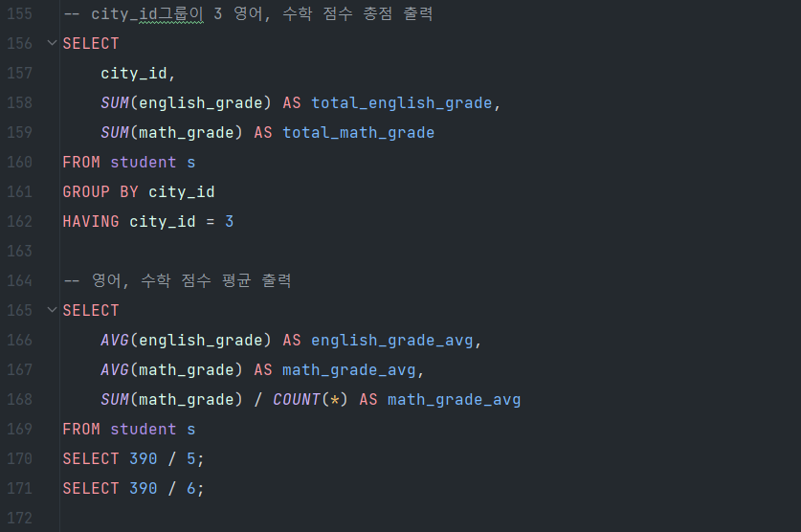Image resolution: width=801 pixels, height=532 pixels.
Task: Click math_grade_avg alias on line 168
Action: [x=455, y=400]
